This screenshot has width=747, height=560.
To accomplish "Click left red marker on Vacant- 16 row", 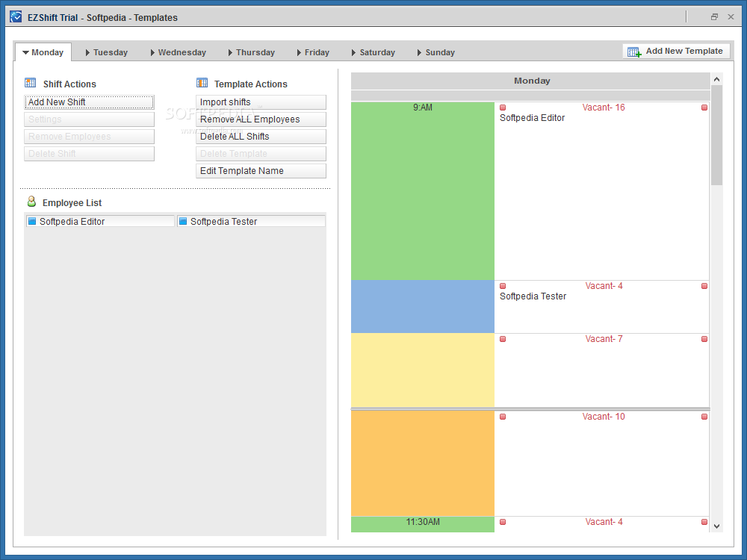I will (503, 108).
